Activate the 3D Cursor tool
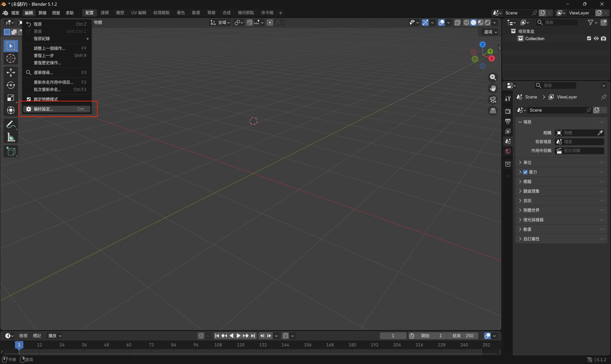This screenshot has height=364, width=611. pyautogui.click(x=11, y=58)
